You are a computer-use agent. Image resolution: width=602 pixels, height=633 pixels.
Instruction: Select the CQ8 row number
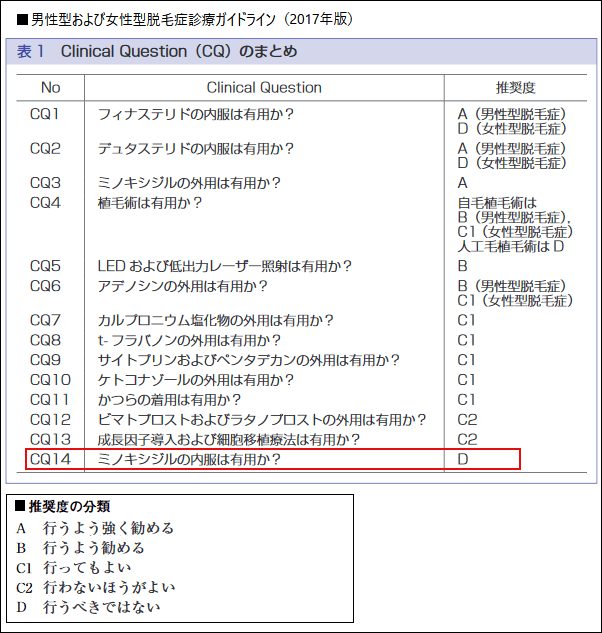45,340
